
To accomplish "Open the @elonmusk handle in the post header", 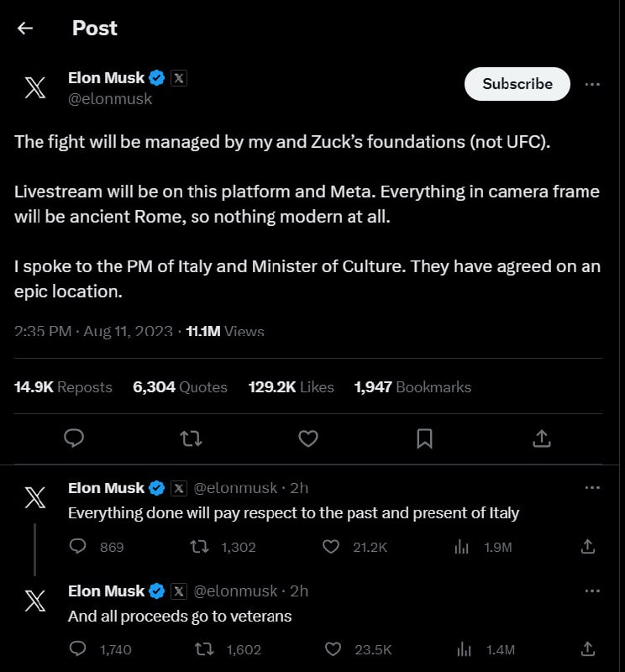I will 110,98.
